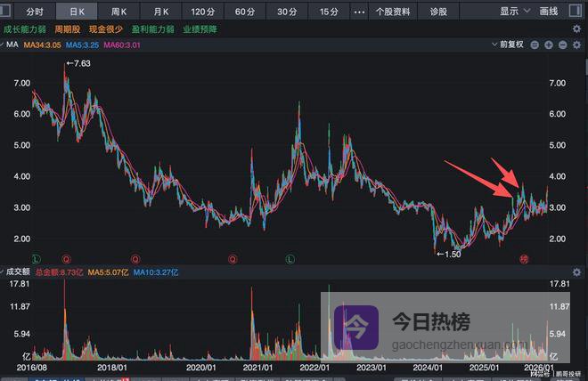588x381 pixels.
Task: Select the 60分 period tab
Action: [245, 12]
